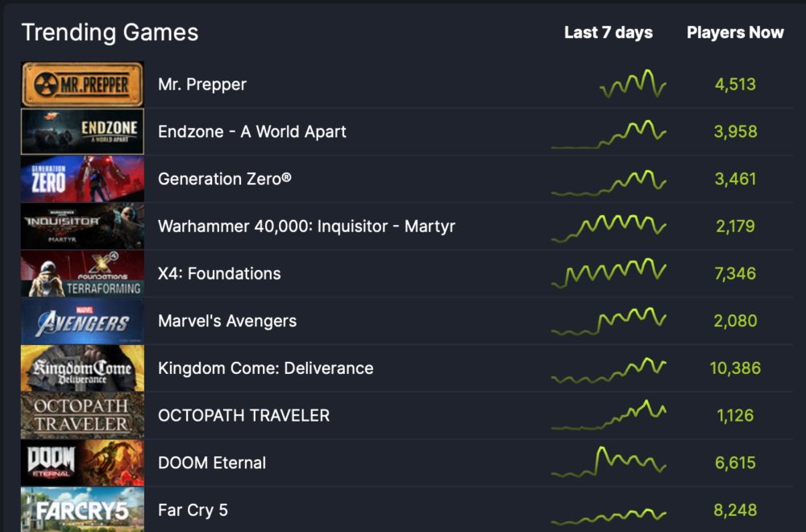Click Far Cry 5's 8,248 player count
Screen dimensions: 806x532
[x=735, y=510]
